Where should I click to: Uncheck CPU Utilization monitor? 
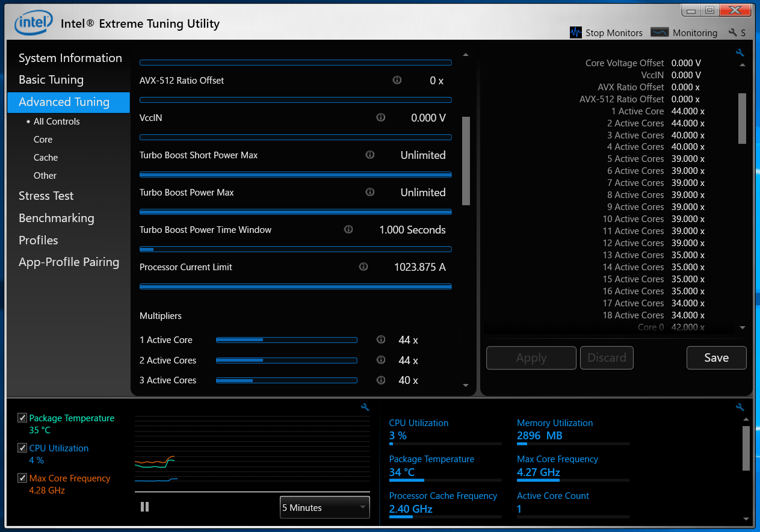pyautogui.click(x=22, y=448)
